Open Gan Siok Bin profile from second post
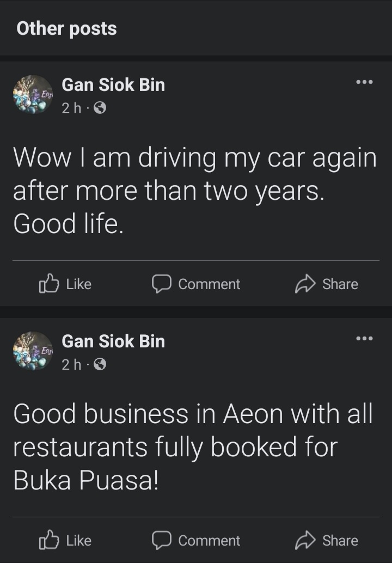Viewport: 392px width, 563px height. point(113,341)
